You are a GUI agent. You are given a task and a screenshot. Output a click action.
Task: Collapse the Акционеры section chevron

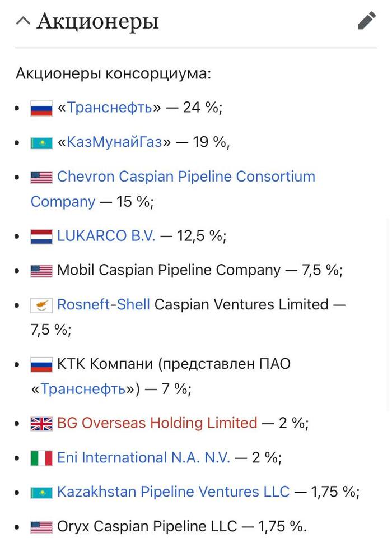pos(23,21)
